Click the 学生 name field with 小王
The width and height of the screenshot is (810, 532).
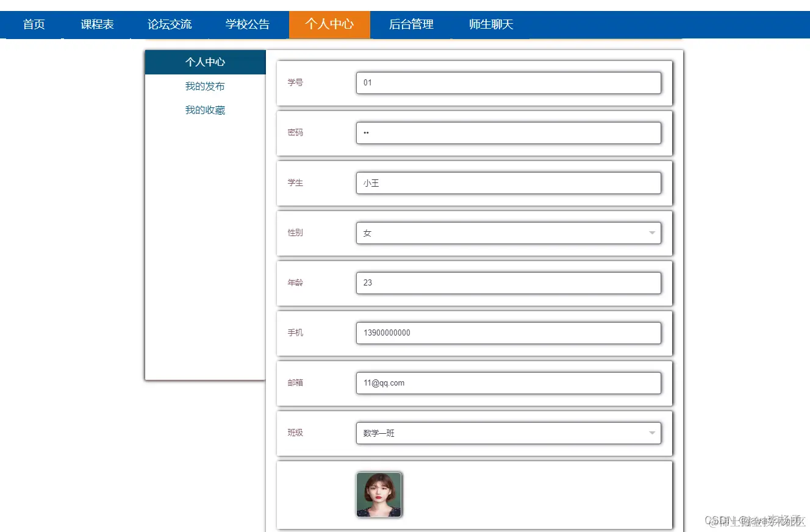click(509, 183)
